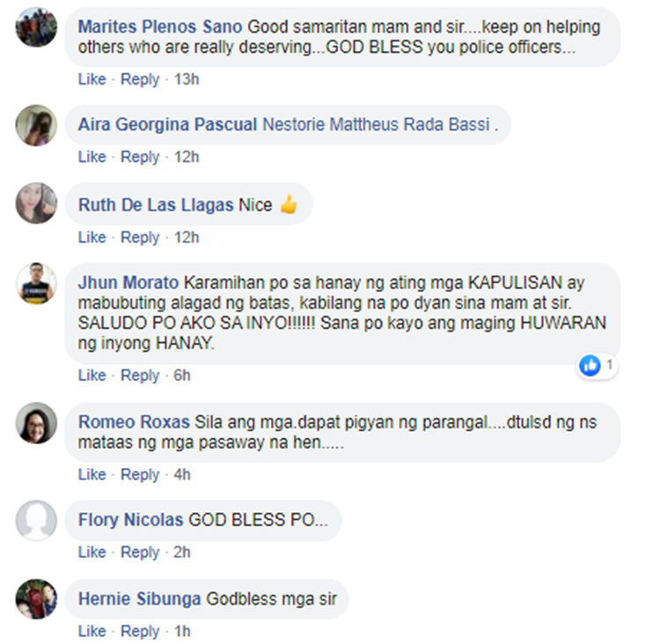Viewport: 660px width, 644px height.
Task: Open Jhun Morato's profile avatar
Action: [36, 283]
